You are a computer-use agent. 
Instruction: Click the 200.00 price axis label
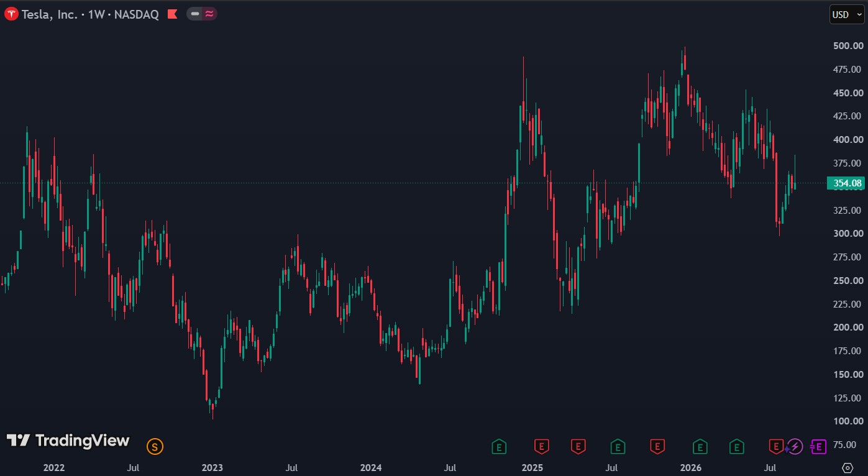coord(848,327)
